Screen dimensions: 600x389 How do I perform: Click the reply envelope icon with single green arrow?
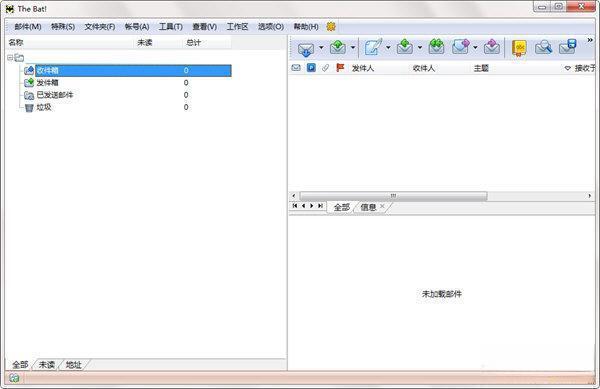pos(405,47)
